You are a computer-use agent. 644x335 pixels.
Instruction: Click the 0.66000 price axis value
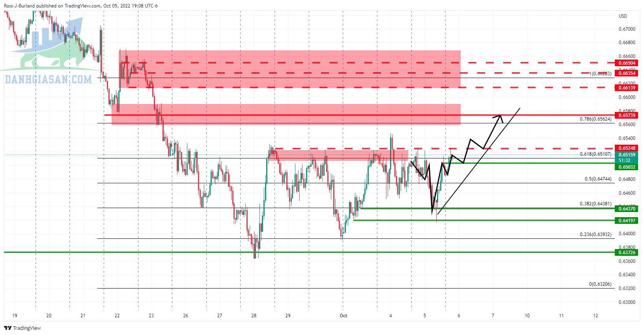pyautogui.click(x=627, y=97)
